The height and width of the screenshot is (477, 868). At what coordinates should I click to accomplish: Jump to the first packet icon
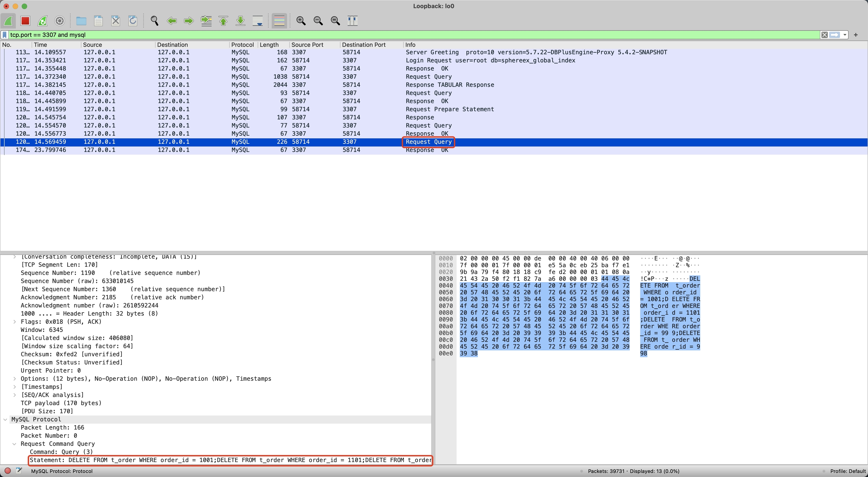[x=223, y=21]
